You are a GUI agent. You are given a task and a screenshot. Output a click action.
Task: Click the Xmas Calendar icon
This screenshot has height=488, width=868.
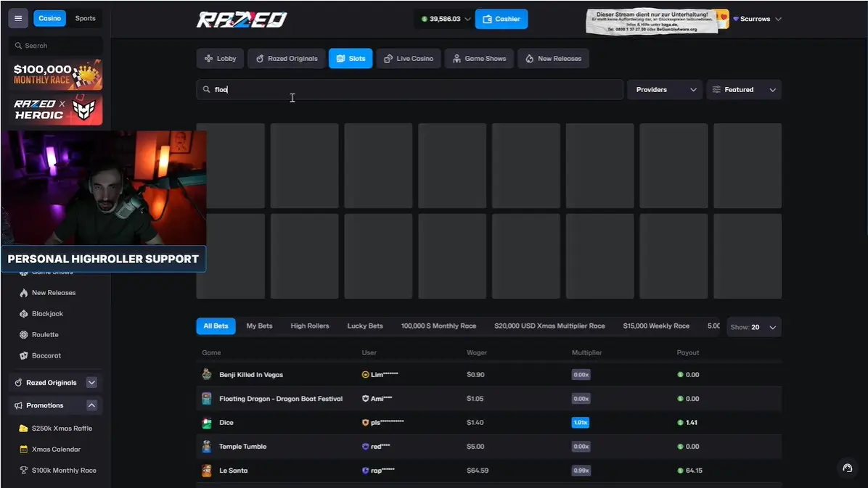click(x=23, y=450)
